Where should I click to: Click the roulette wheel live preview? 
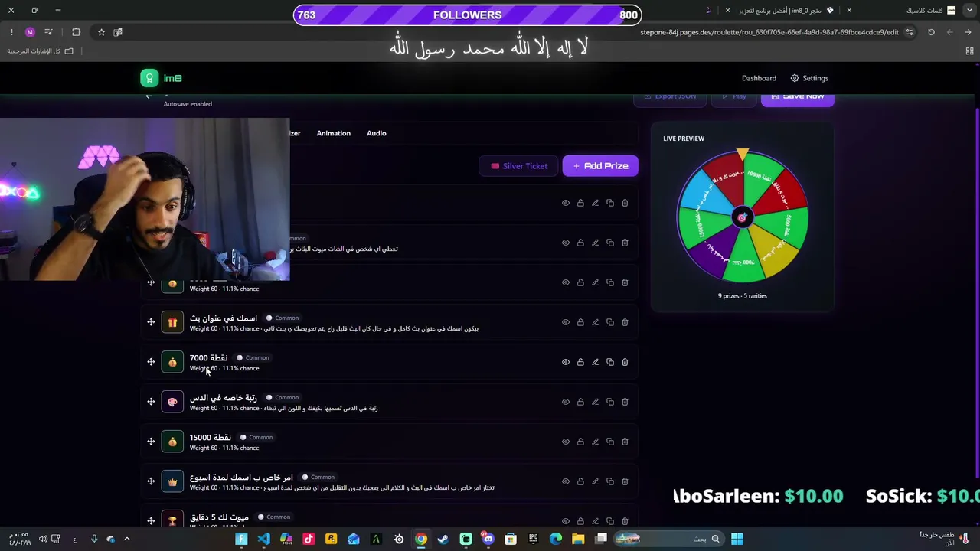pos(742,218)
